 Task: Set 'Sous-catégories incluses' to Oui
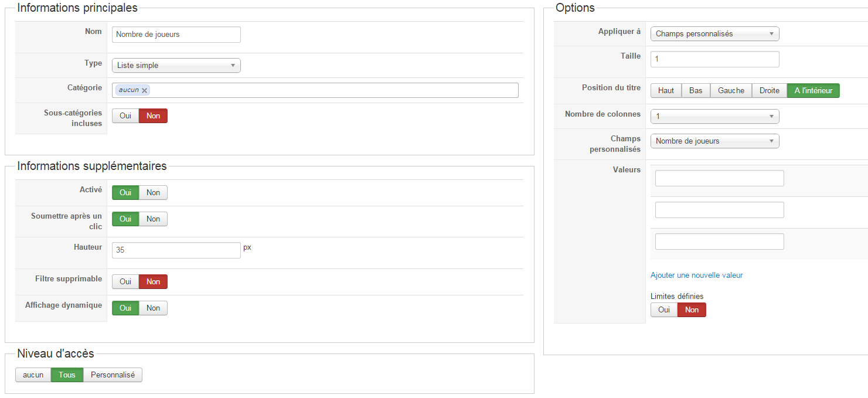pos(125,116)
